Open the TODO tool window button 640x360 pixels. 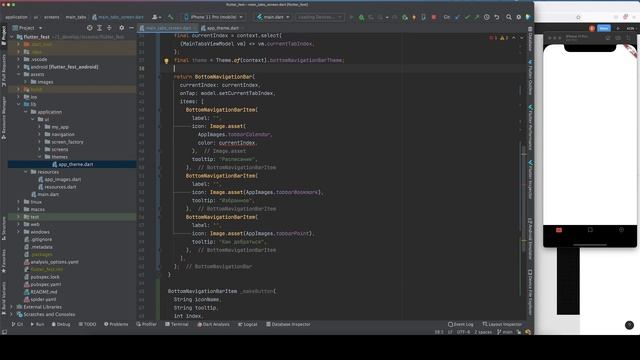click(x=87, y=324)
